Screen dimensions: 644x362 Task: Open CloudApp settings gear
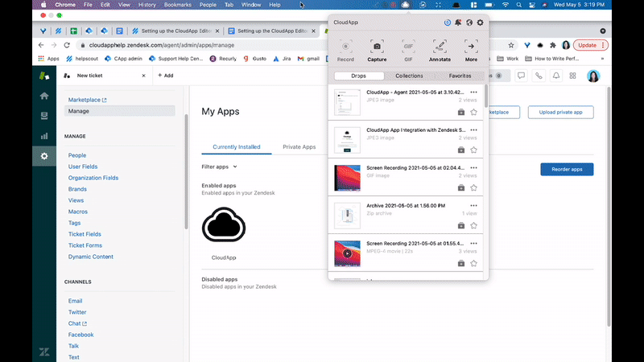(480, 23)
